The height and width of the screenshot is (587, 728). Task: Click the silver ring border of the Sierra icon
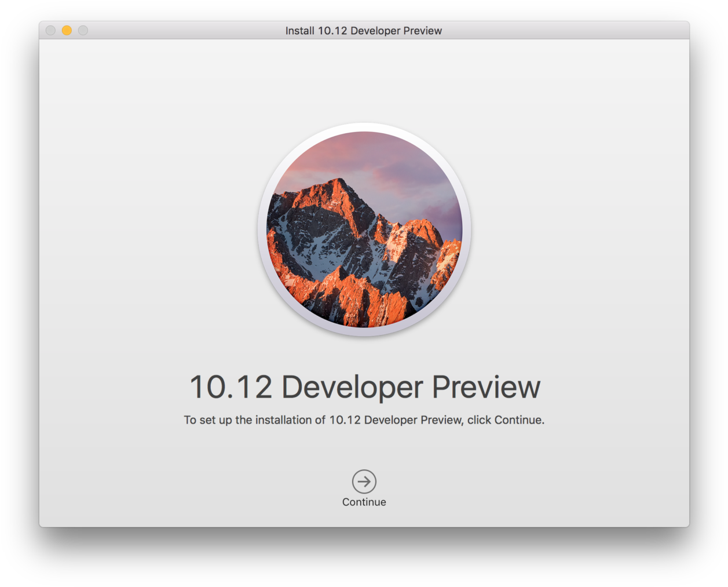click(x=262, y=230)
